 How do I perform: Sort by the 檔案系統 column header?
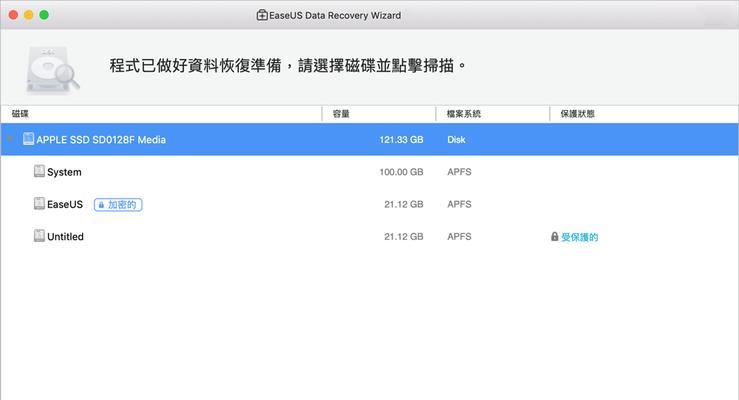tap(464, 114)
